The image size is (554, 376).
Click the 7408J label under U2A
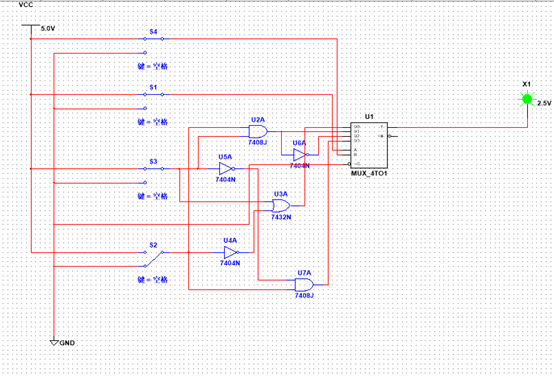[x=258, y=142]
